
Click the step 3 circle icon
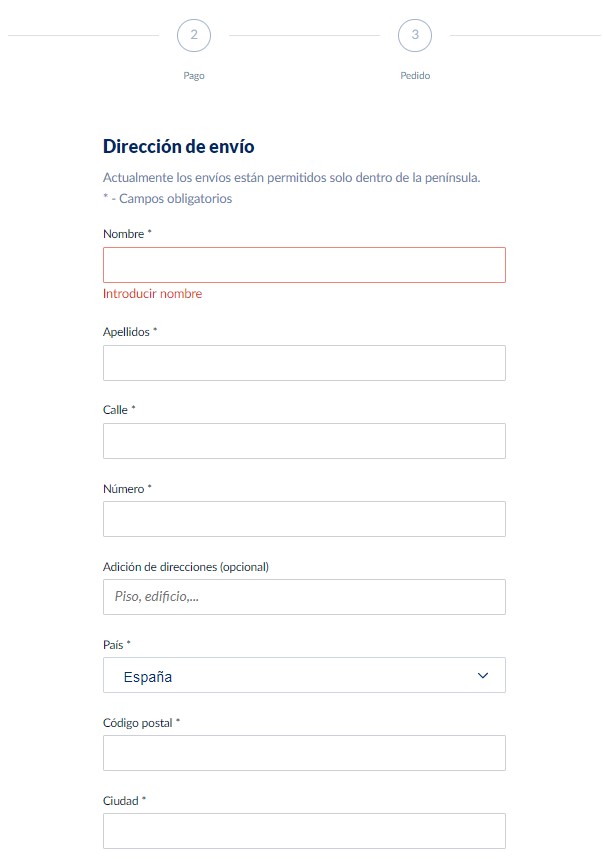415,36
